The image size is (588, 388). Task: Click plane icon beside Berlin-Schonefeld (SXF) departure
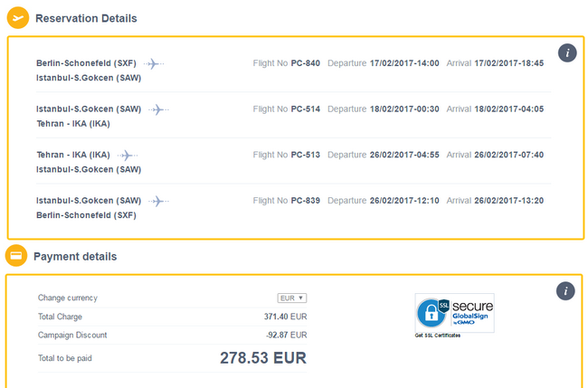(154, 63)
